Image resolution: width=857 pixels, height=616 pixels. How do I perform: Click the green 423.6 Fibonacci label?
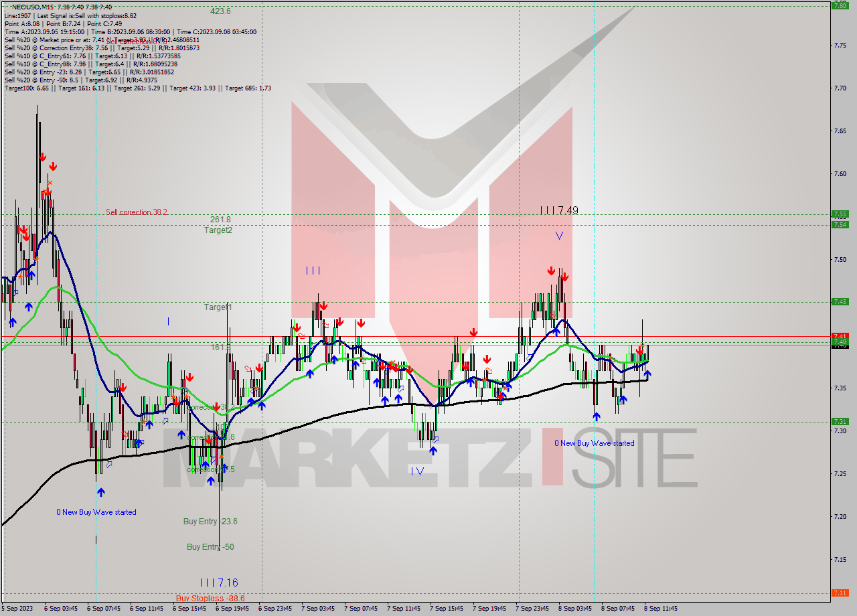(220, 11)
